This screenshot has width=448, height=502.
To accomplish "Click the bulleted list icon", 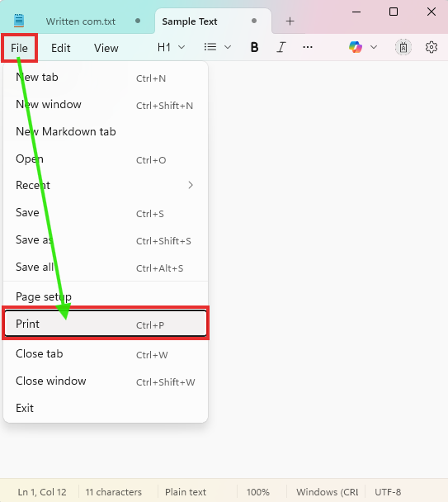I will 210,47.
